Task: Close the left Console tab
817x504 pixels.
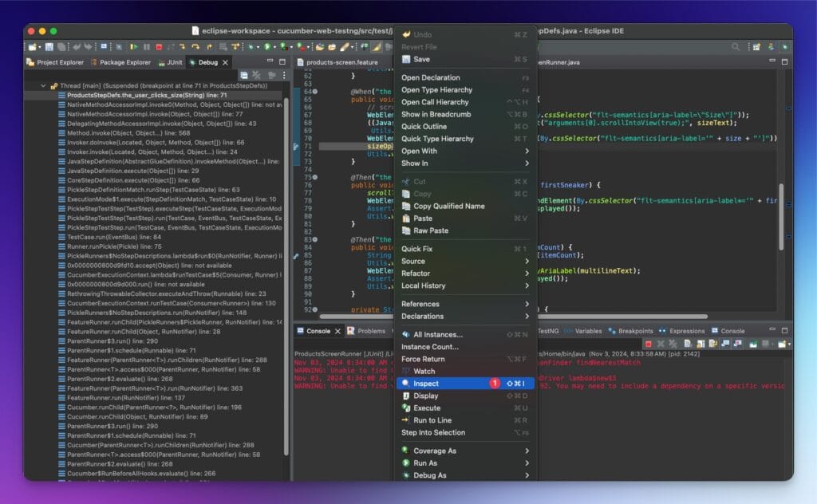Action: (x=337, y=331)
